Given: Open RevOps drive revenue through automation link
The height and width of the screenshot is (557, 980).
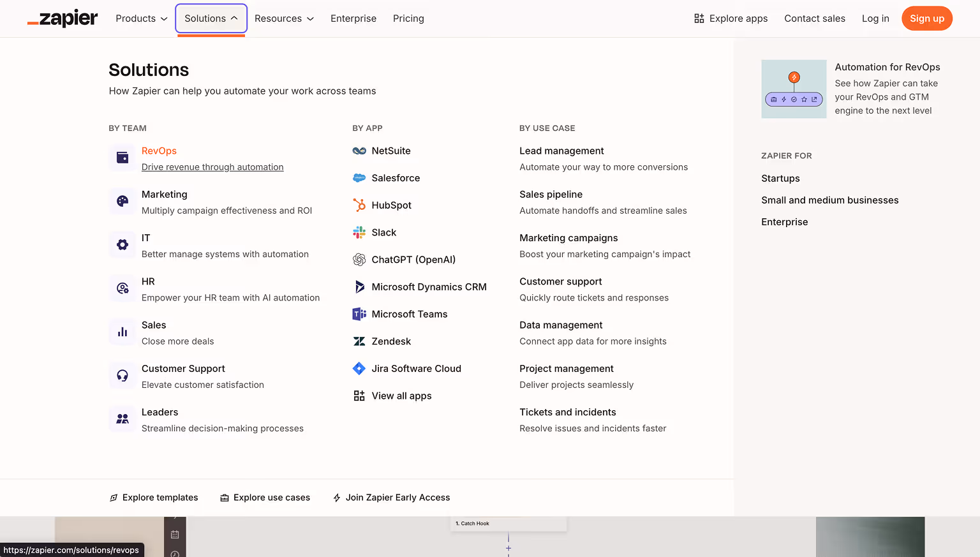Looking at the screenshot, I should 212,167.
